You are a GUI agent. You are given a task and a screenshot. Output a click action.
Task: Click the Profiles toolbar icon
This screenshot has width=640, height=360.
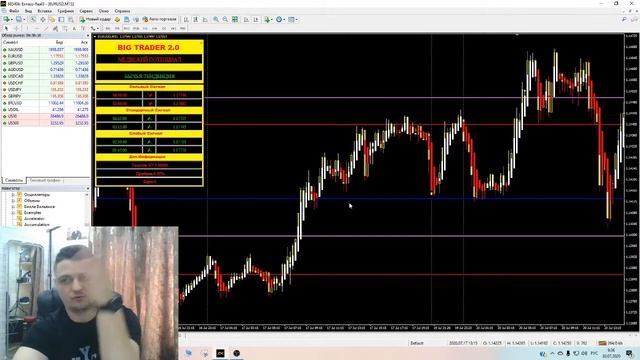(19, 19)
